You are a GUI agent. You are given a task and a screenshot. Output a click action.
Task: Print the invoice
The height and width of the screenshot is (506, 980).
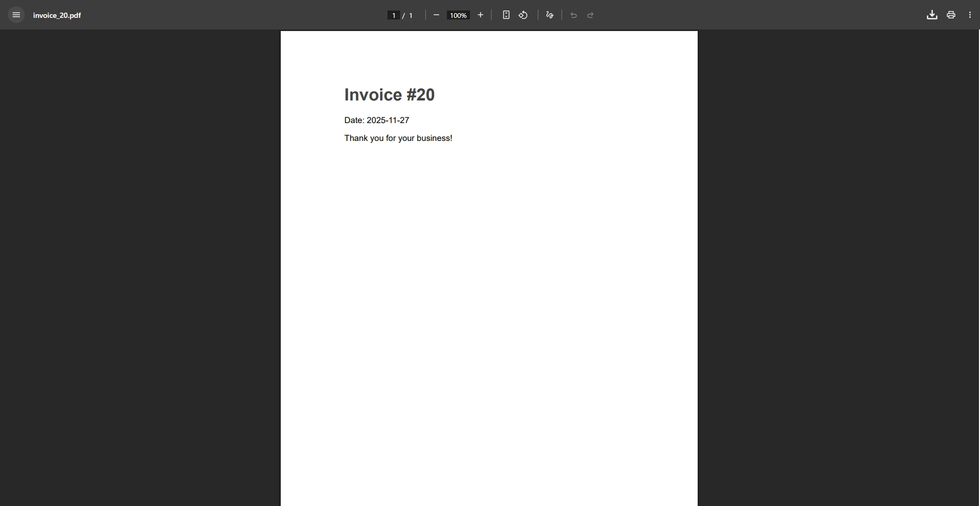(x=951, y=15)
